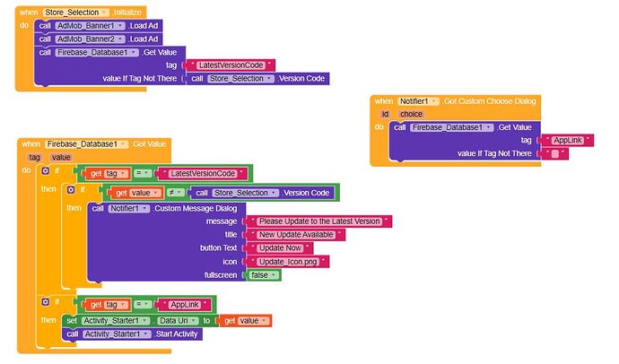Select empty string in value If Tag Not There

tap(555, 154)
